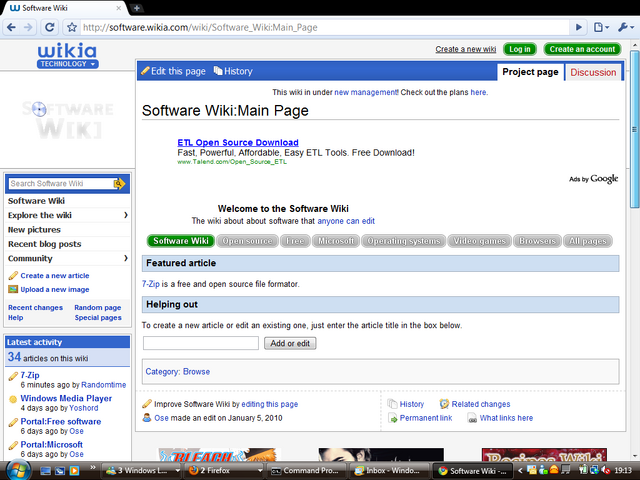The width and height of the screenshot is (640, 480).
Task: Reload the page with refresh icon
Action: [49, 27]
